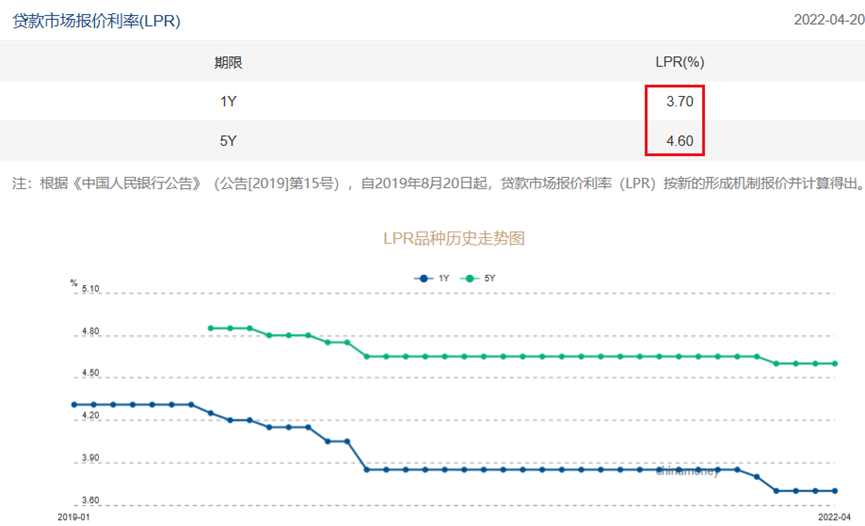This screenshot has height=526, width=865.
Task: Click the 5Y row term cell
Action: pyautogui.click(x=228, y=141)
